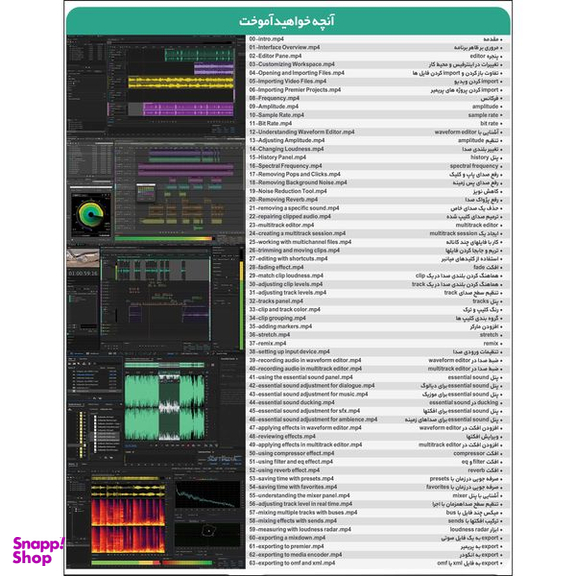Click '17-Removing Pops and Clicks.mp4'
This screenshot has height=576, width=576.
pos(295,174)
